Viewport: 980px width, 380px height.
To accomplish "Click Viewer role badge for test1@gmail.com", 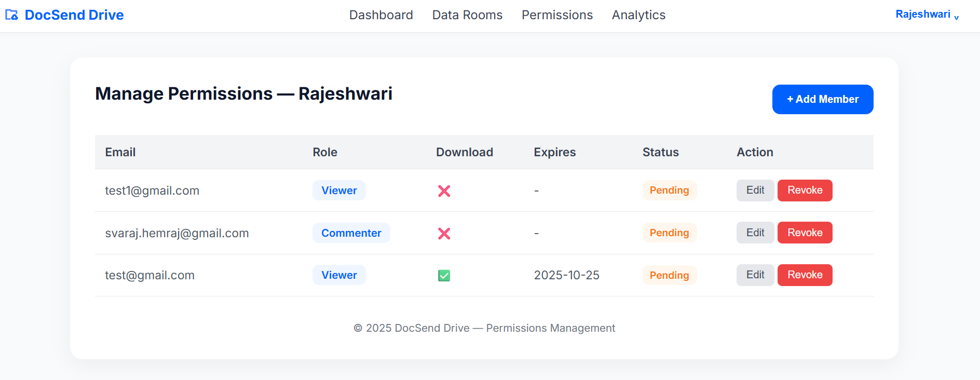I will [x=339, y=191].
